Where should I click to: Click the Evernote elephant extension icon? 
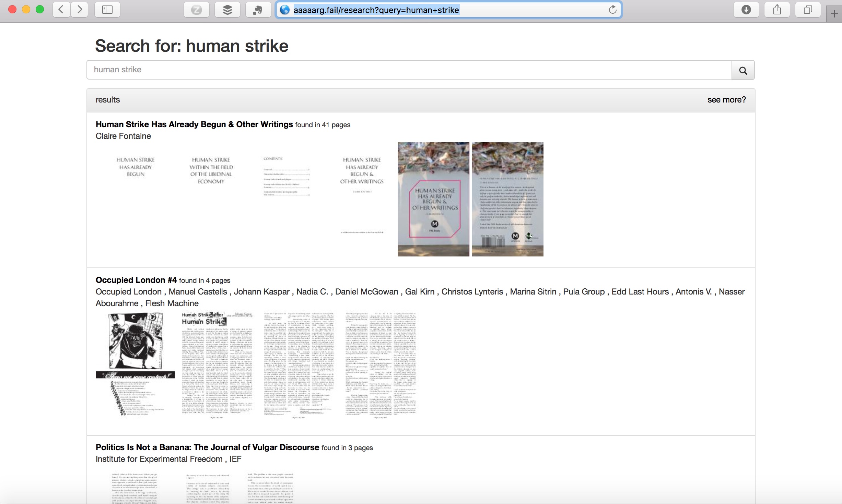click(258, 10)
